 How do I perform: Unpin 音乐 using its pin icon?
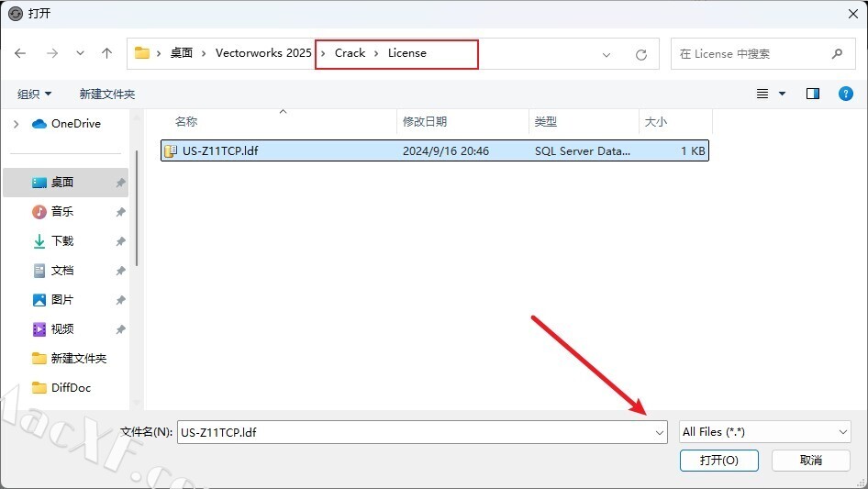point(120,212)
